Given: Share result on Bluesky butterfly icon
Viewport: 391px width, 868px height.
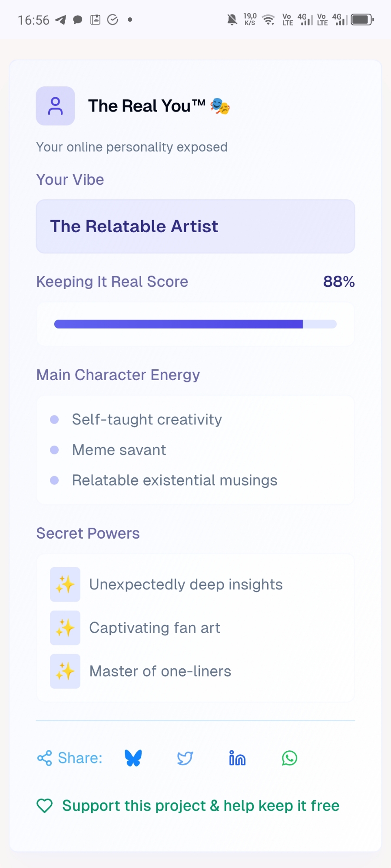Looking at the screenshot, I should [x=133, y=758].
